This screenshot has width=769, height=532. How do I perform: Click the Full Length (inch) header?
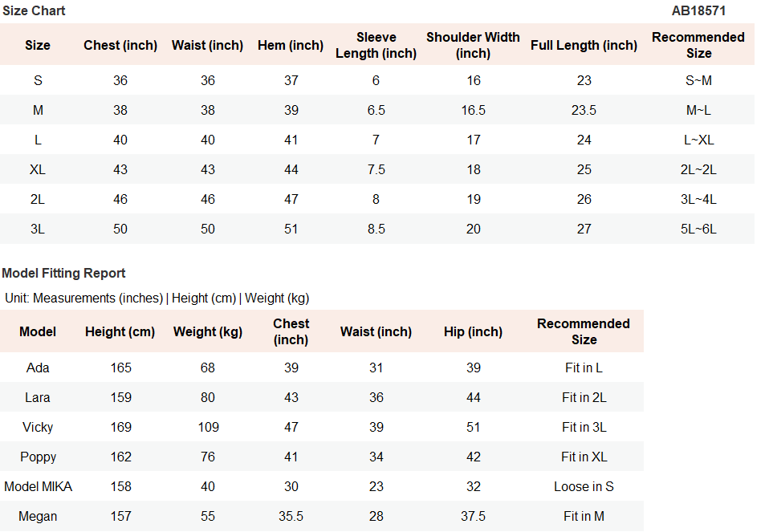point(584,45)
